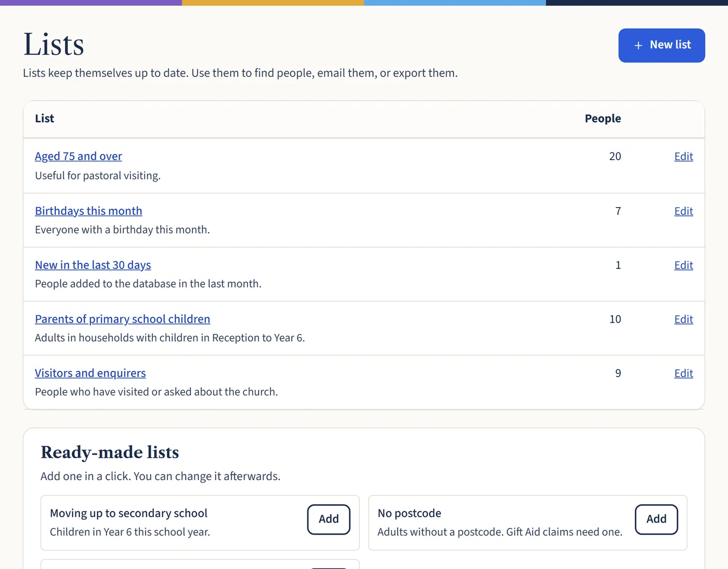Click the 'Moving up to secondary school' title

(x=128, y=513)
